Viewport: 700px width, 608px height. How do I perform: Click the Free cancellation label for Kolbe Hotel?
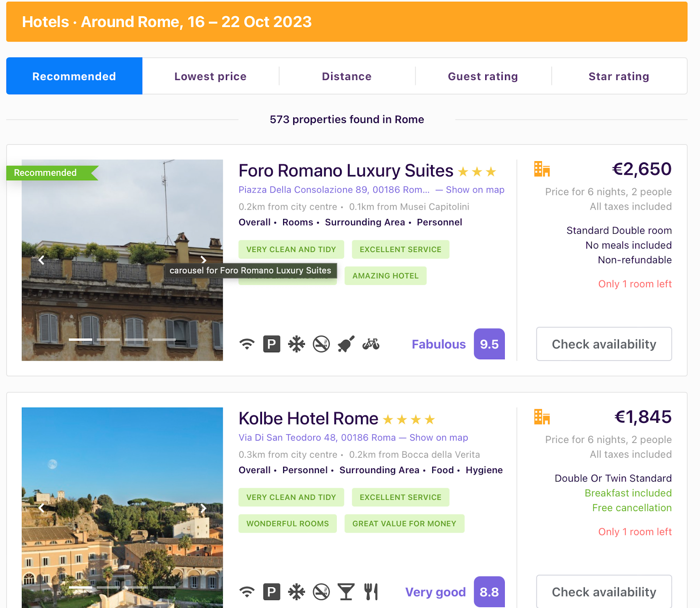pyautogui.click(x=632, y=508)
